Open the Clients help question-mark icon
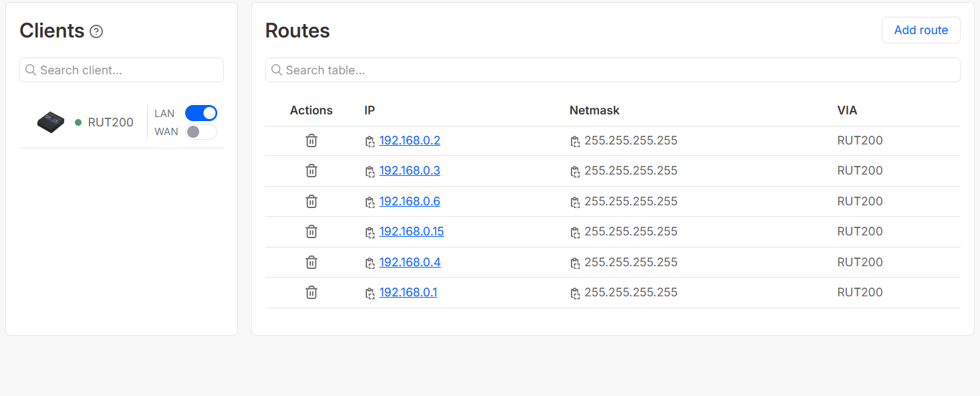The image size is (980, 396). (x=96, y=31)
